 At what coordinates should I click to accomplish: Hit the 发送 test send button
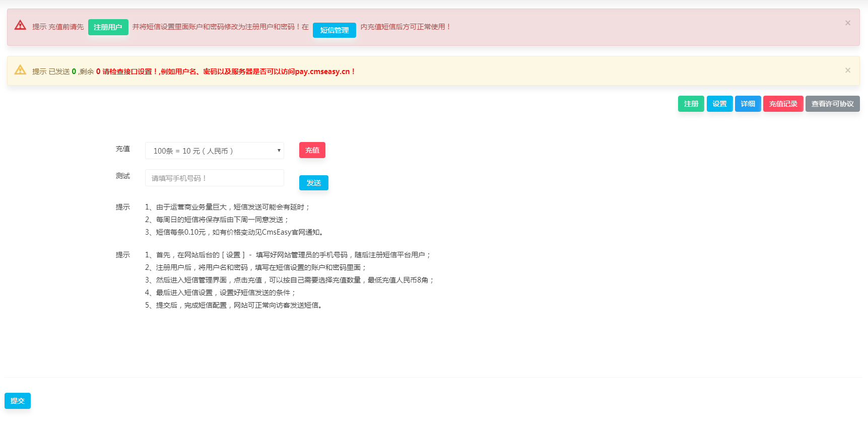(x=313, y=183)
